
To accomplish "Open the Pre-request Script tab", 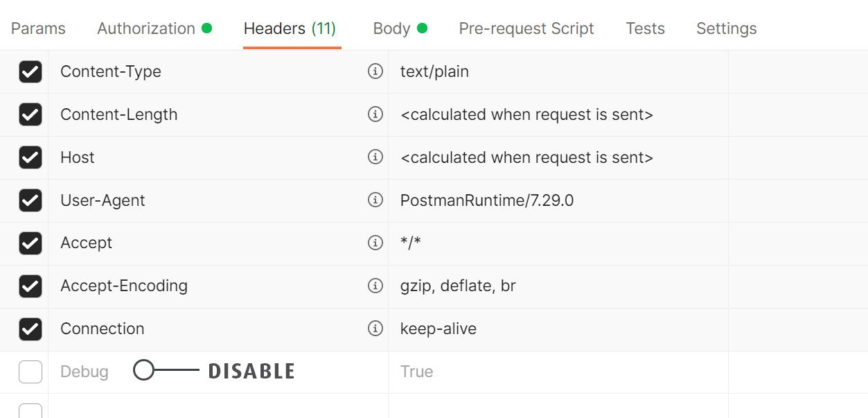I will 526,28.
